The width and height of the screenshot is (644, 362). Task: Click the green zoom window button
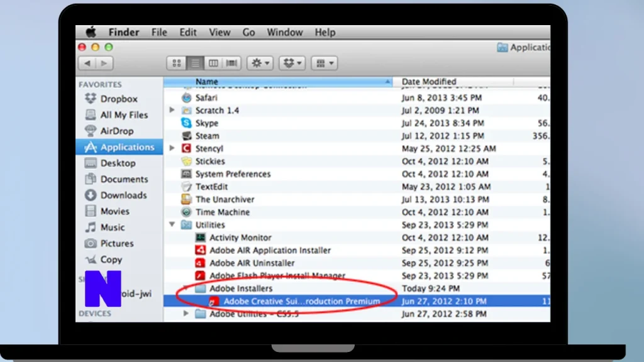[108, 47]
